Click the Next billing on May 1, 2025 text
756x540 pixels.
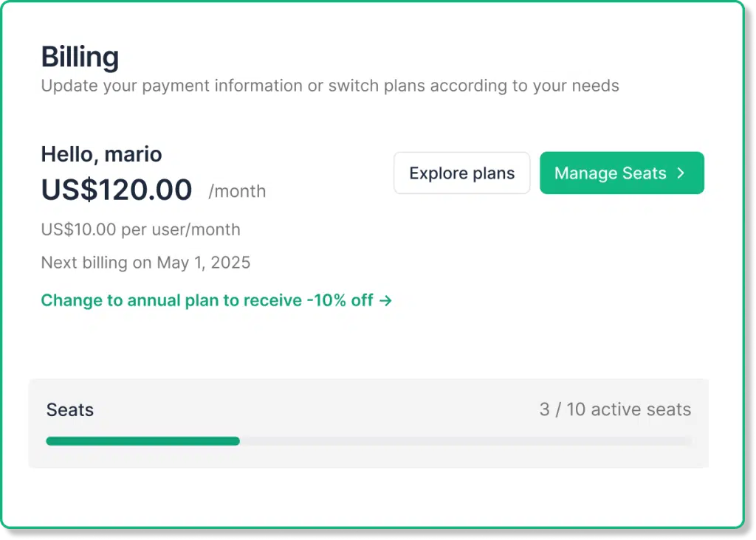[145, 263]
